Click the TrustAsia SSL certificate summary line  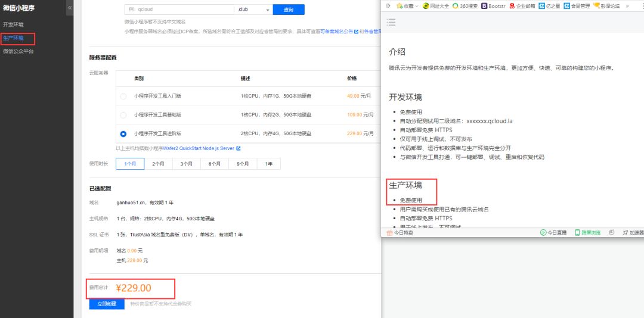pos(179,235)
